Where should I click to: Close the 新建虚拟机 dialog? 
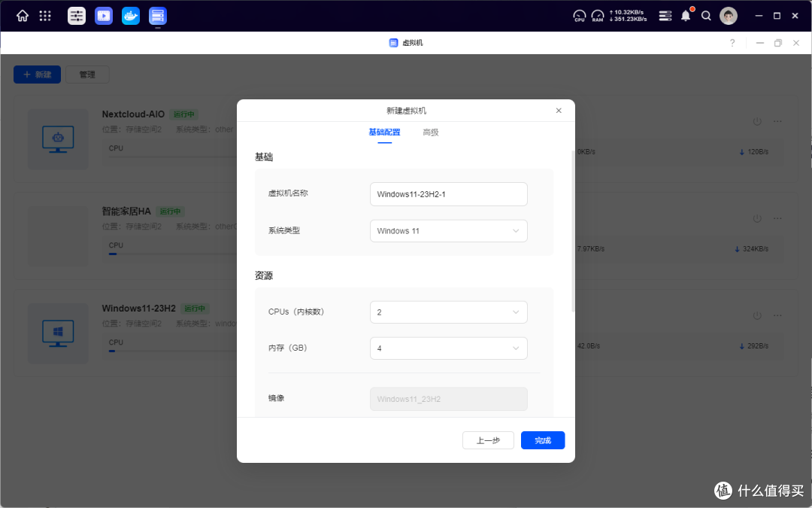pos(559,111)
